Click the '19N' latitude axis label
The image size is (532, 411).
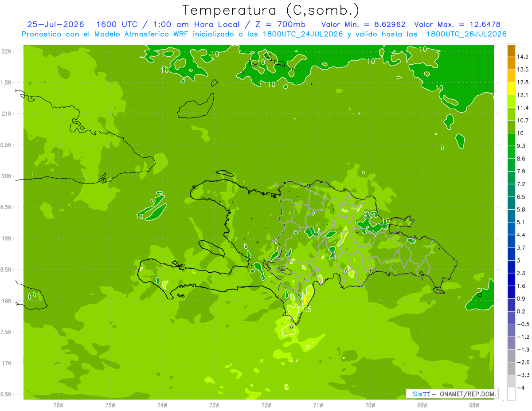[7, 239]
